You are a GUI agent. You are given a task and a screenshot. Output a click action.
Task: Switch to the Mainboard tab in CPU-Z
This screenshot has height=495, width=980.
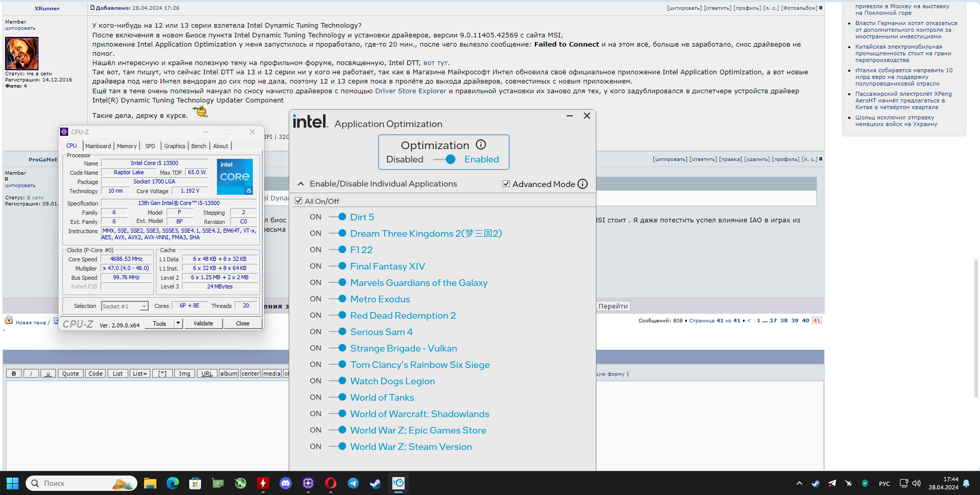pyautogui.click(x=98, y=146)
